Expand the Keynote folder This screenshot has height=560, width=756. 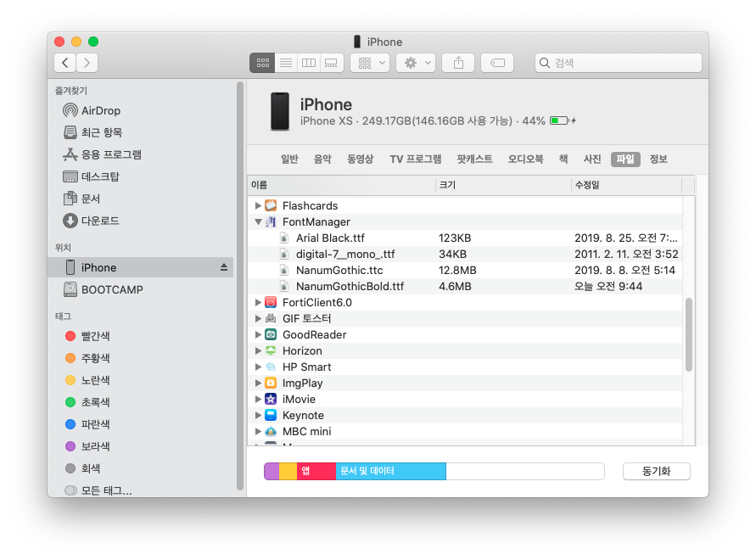click(258, 415)
